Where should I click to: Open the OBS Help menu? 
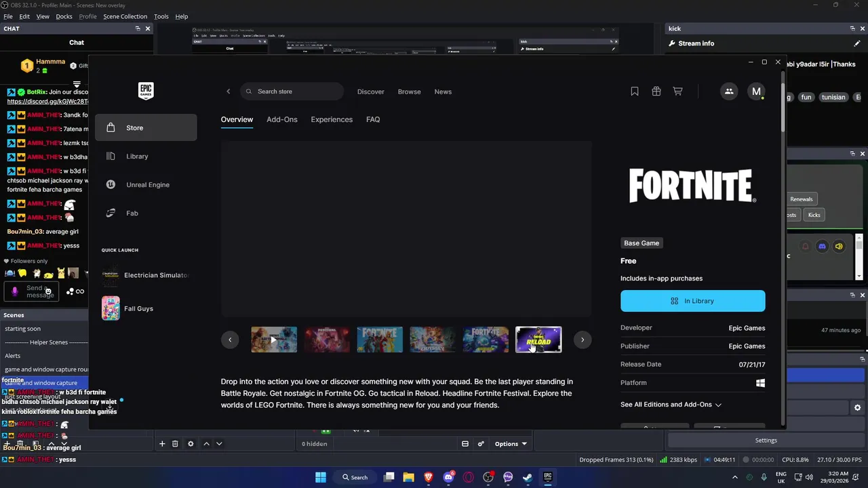(x=182, y=16)
